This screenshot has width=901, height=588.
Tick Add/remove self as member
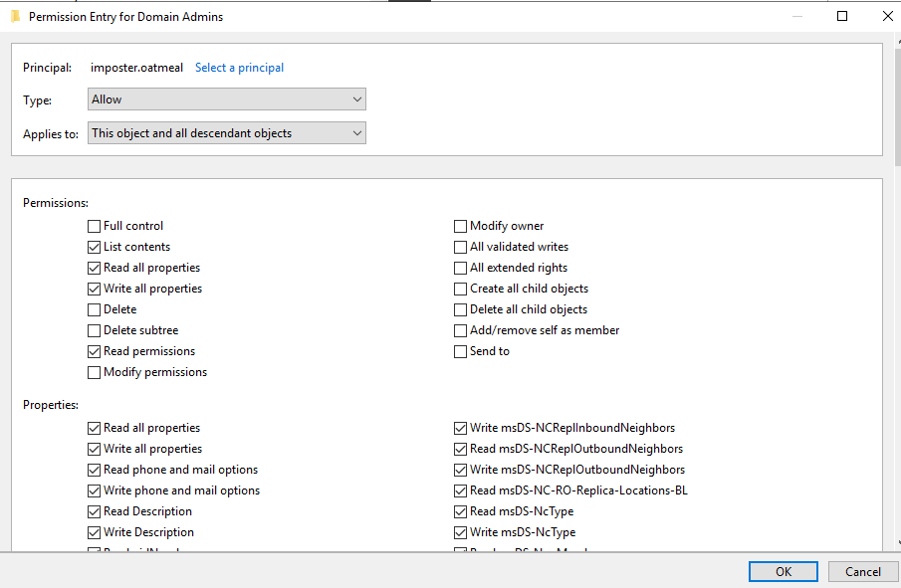point(461,330)
